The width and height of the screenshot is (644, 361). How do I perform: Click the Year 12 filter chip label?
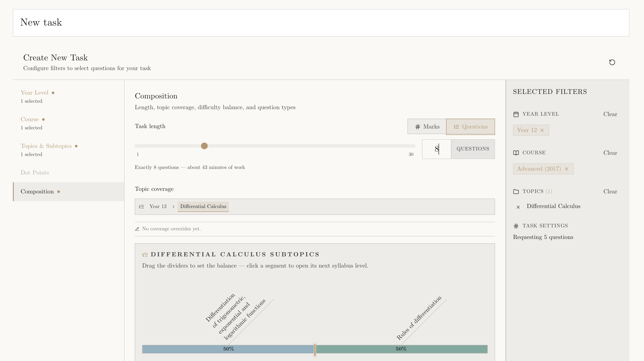(527, 130)
